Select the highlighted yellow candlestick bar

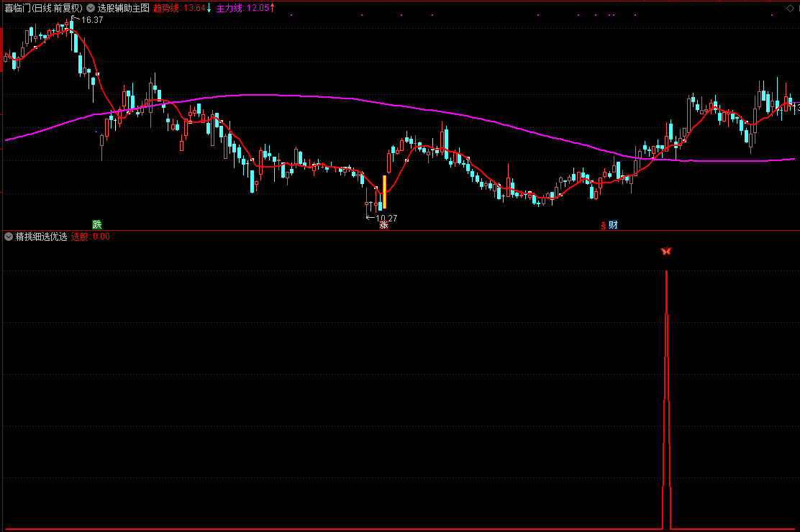[384, 192]
